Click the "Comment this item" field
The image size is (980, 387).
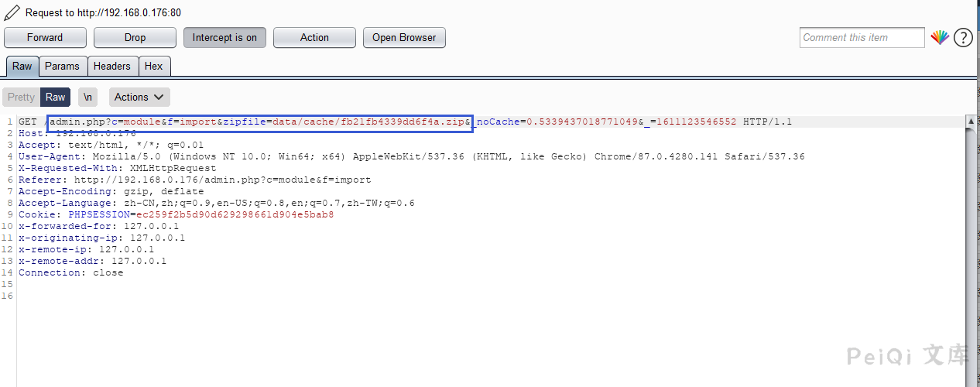point(861,37)
